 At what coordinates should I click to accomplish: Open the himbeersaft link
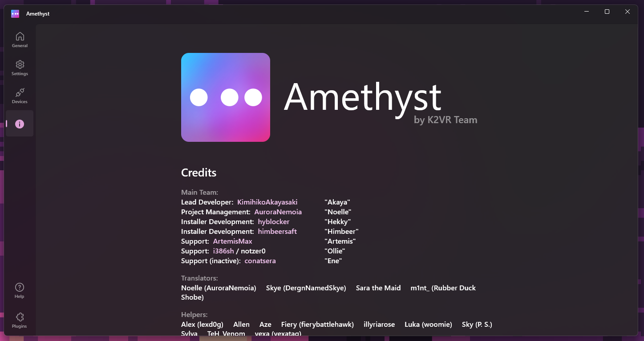(277, 231)
